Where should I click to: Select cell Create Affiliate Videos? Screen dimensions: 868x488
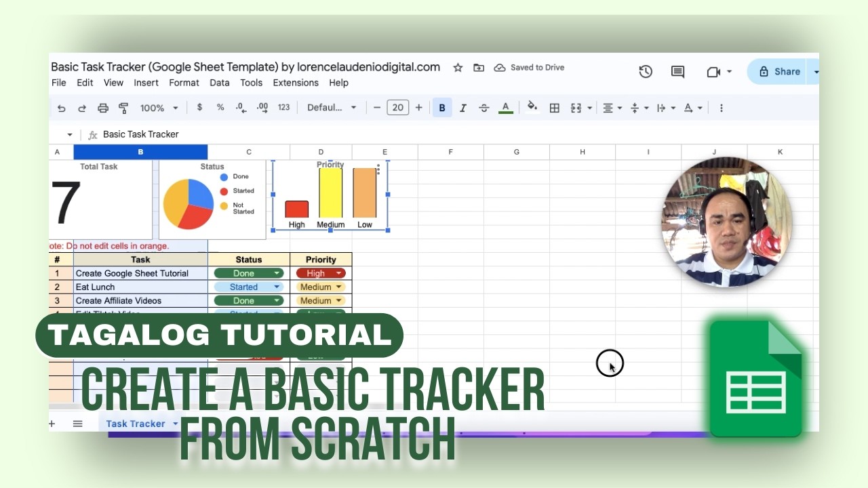(140, 300)
